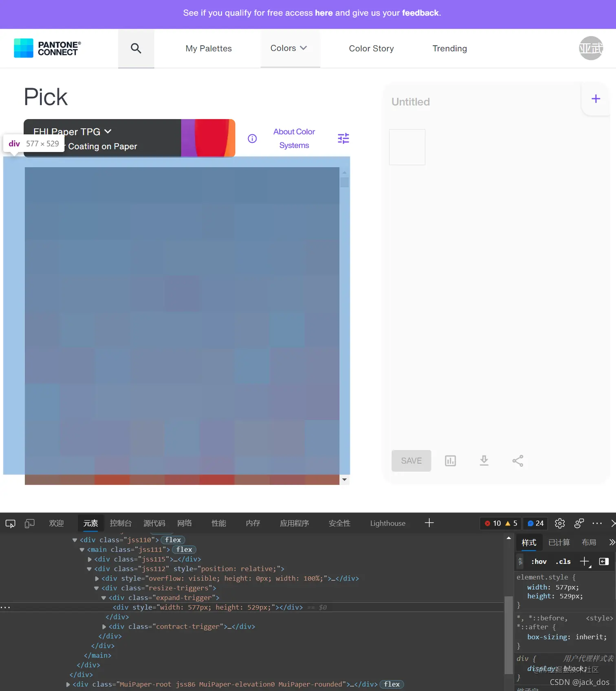Viewport: 616px width, 691px height.
Task: Open the Lighthouse tab
Action: coord(387,523)
